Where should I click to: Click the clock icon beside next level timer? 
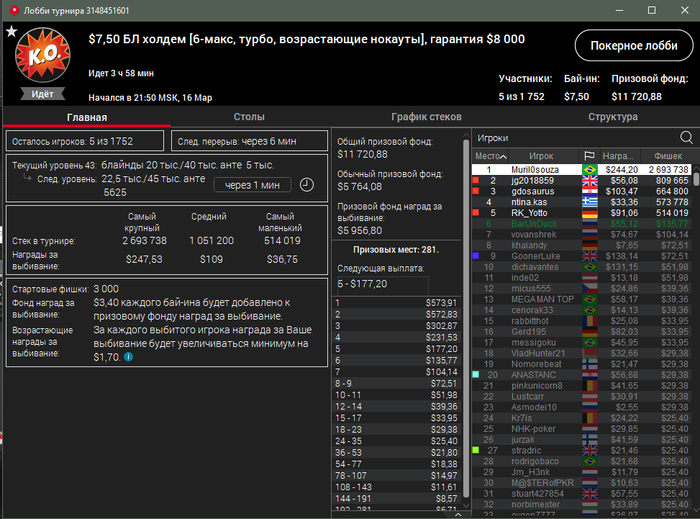tap(307, 185)
